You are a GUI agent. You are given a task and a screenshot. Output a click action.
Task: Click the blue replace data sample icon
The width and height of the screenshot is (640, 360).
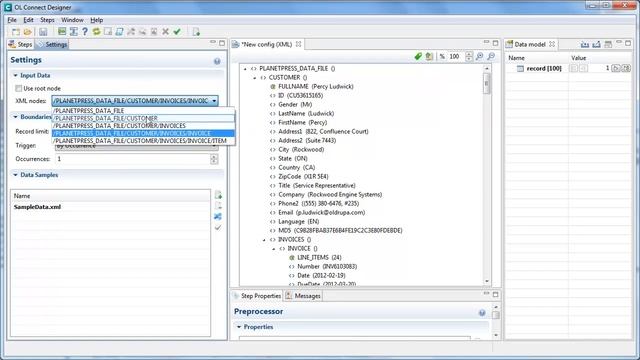click(x=218, y=216)
